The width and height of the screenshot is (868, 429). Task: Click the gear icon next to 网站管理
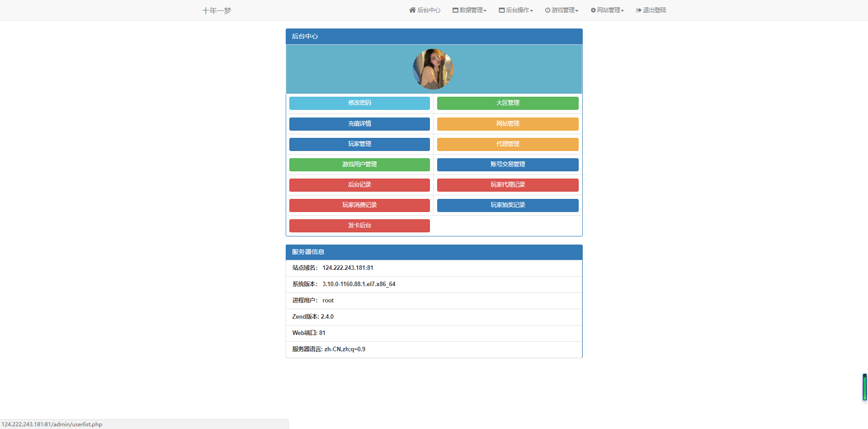[593, 10]
